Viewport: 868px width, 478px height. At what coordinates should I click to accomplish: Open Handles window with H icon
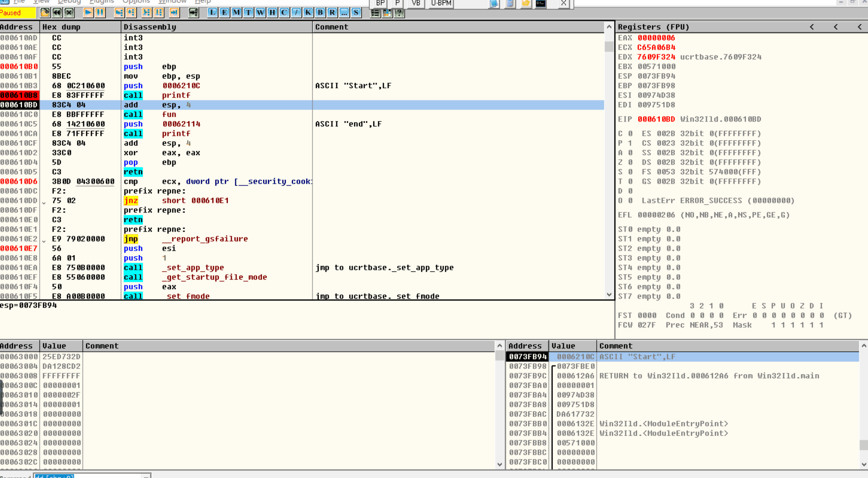click(x=272, y=12)
